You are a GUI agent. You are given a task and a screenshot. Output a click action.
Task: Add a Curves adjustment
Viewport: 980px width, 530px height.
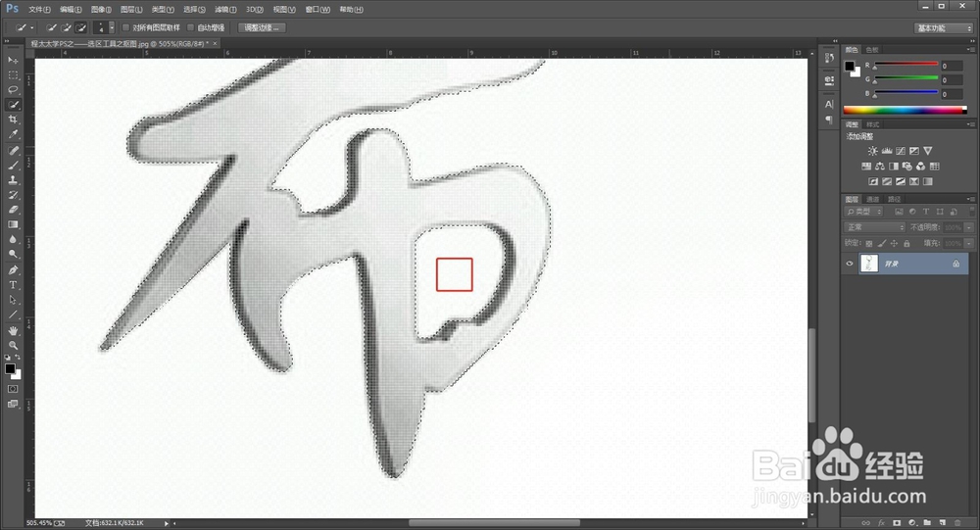pyautogui.click(x=900, y=151)
